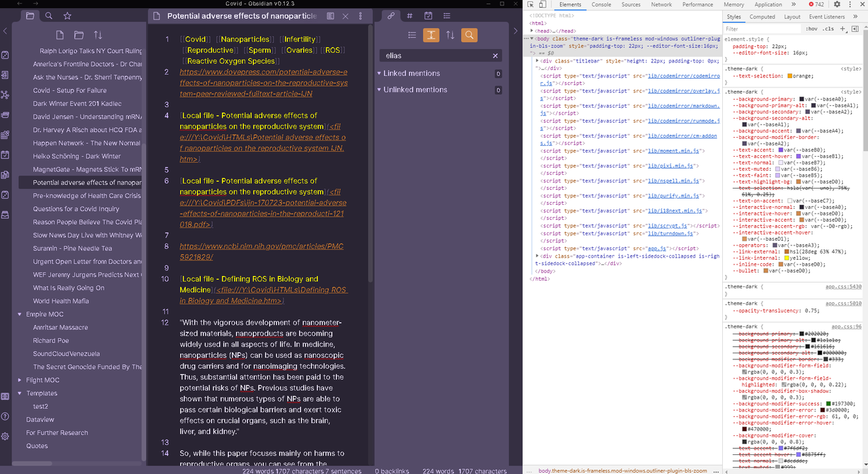Expand the head element in DOM tree
Image resolution: width=868 pixels, height=474 pixels.
[532, 31]
